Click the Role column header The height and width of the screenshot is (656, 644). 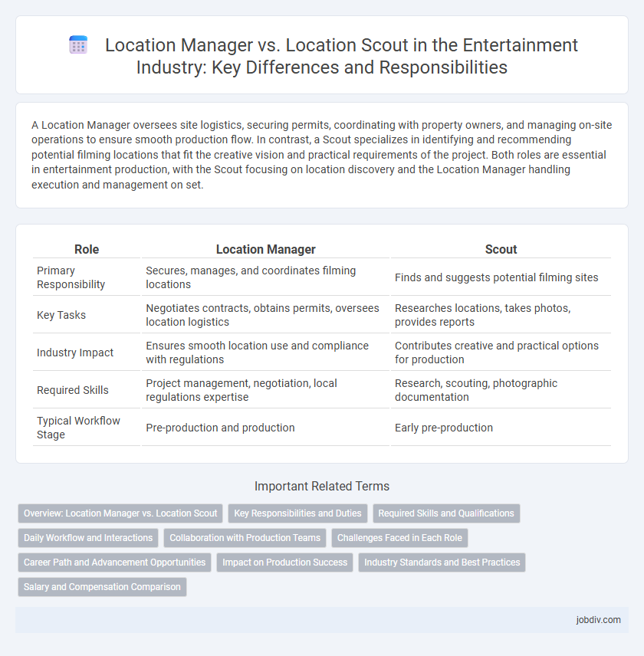pyautogui.click(x=87, y=249)
